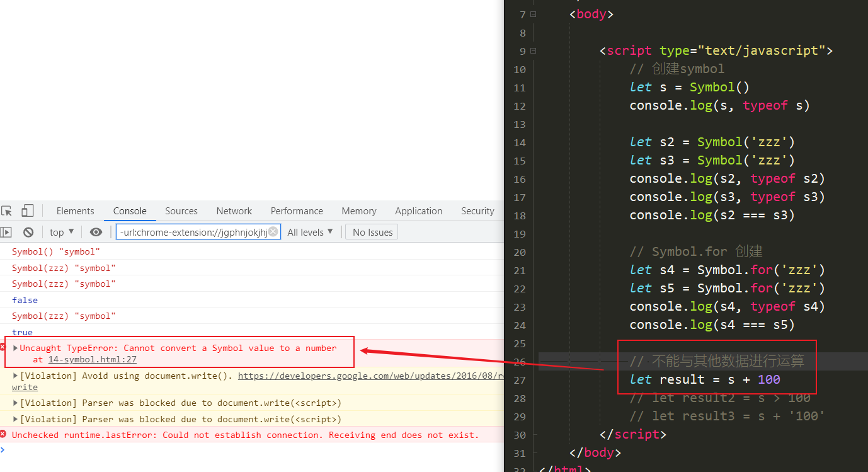Expand the first 'Parser was blocked' violation
868x472 pixels.
pos(15,403)
